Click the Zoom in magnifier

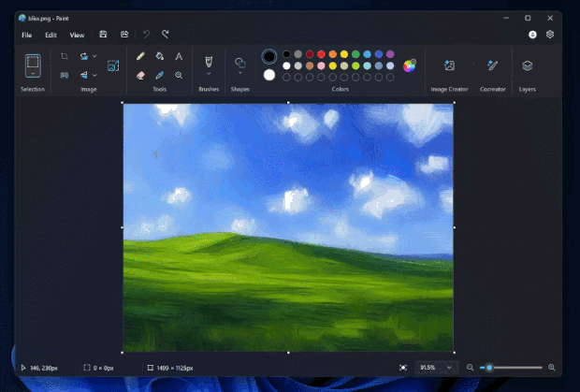point(552,368)
